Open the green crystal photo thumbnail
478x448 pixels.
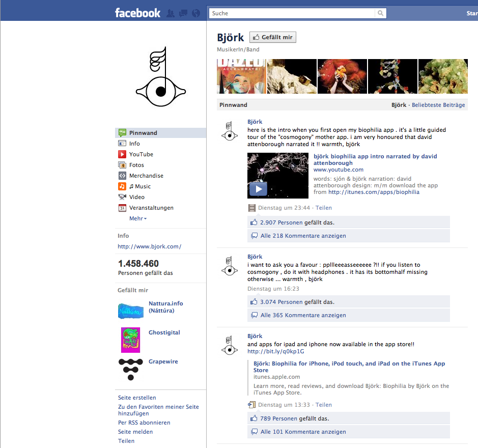pyautogui.click(x=443, y=76)
